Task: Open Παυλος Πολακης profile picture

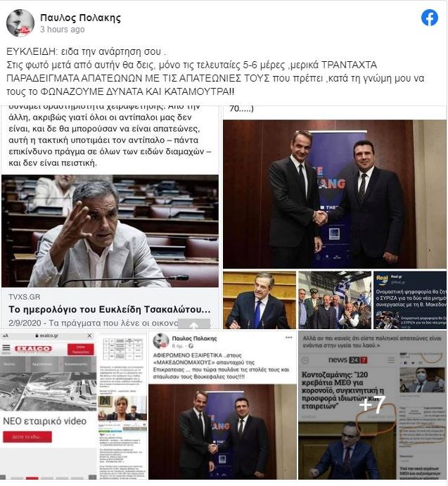Action: coord(20,23)
